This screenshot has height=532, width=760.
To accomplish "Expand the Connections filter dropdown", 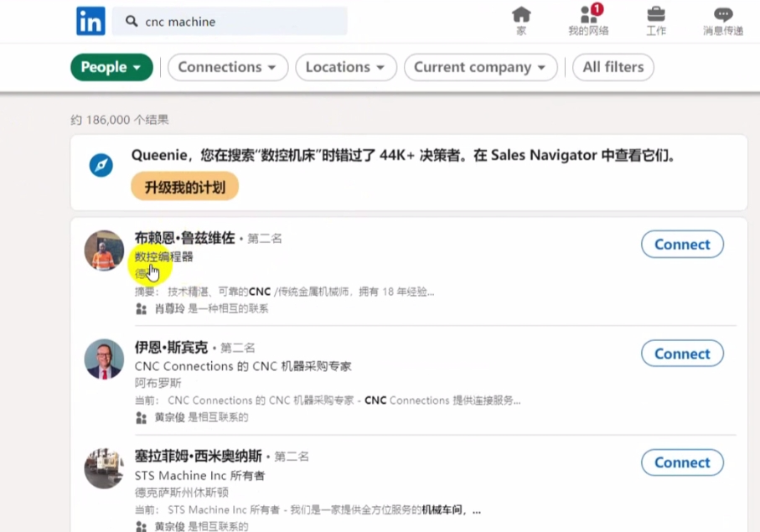I will pyautogui.click(x=228, y=67).
